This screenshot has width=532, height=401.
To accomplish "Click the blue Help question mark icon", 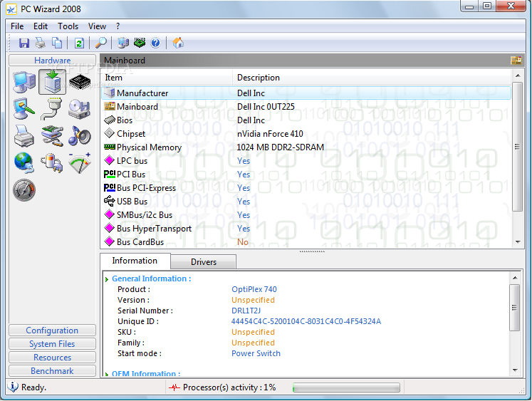I will (156, 43).
